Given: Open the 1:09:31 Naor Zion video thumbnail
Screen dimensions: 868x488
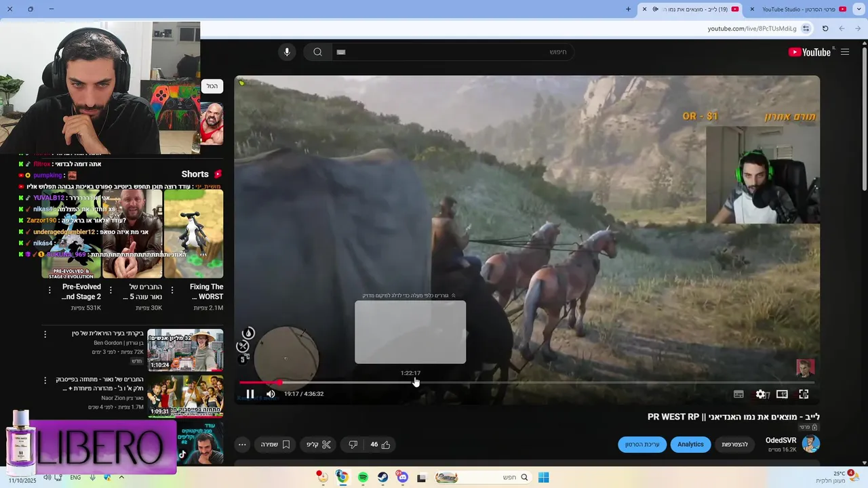Looking at the screenshot, I should point(185,396).
